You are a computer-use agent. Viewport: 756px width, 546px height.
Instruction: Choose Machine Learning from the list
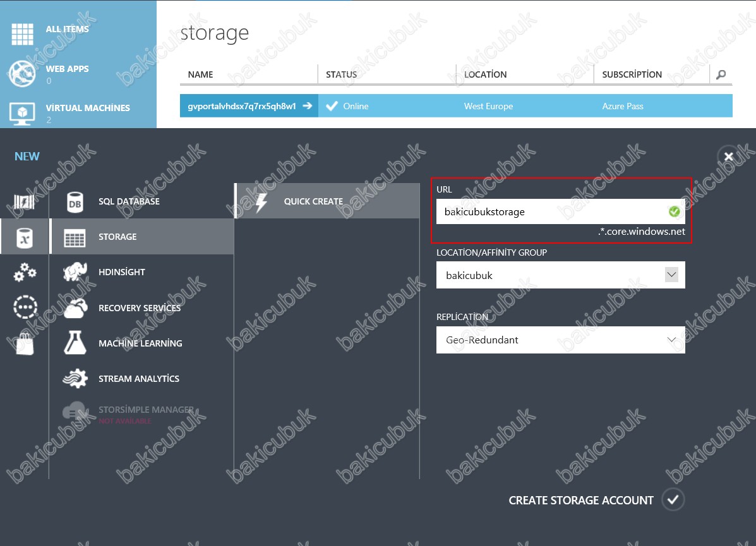(x=140, y=343)
